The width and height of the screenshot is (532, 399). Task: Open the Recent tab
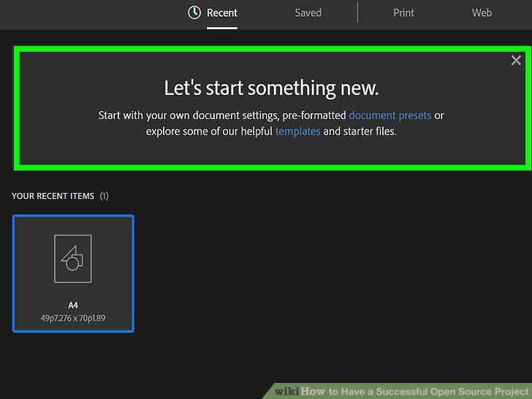pos(222,13)
